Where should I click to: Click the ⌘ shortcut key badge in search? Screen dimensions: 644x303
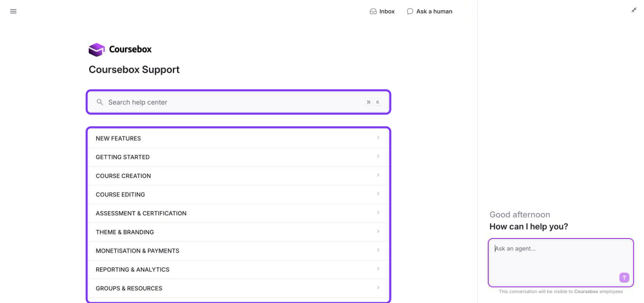pos(368,102)
